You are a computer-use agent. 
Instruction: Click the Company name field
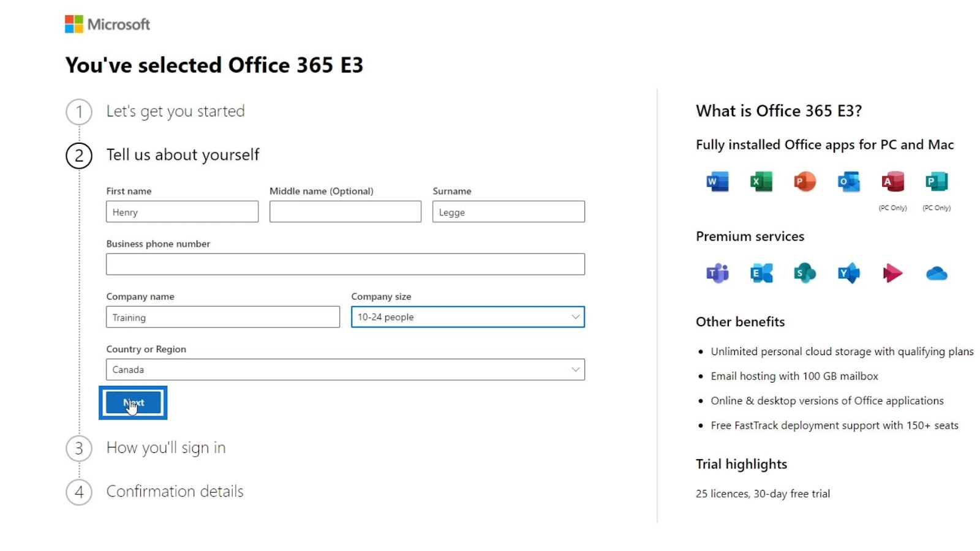[223, 317]
